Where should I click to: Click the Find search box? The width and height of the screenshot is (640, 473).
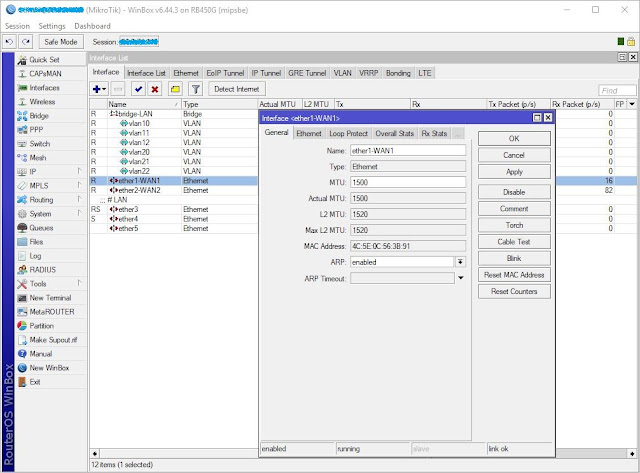(x=618, y=90)
